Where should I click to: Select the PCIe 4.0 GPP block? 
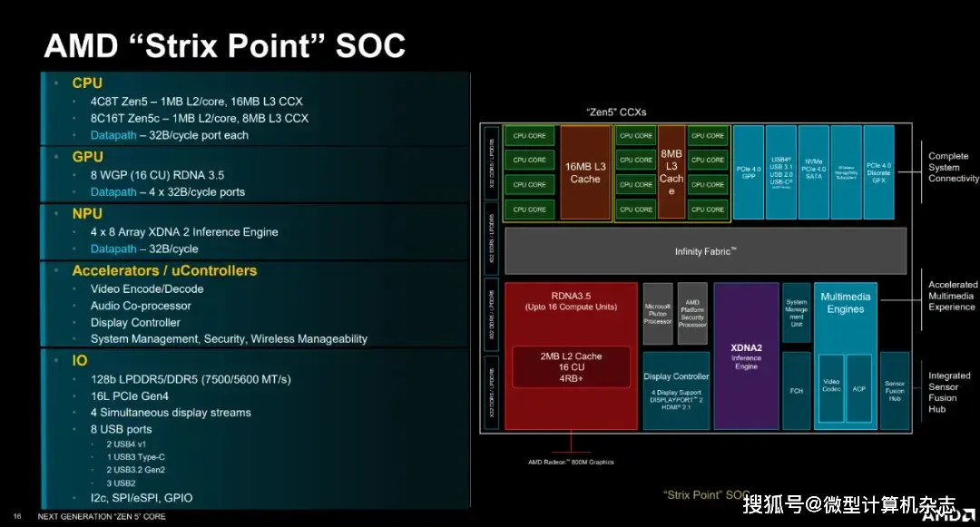(x=749, y=172)
